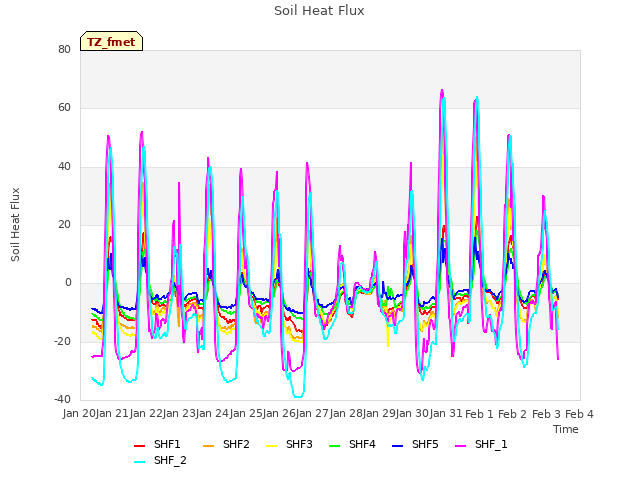This screenshot has height=480, width=640.
Task: Click the Jan 31 x-axis date label
Action: coord(446,413)
